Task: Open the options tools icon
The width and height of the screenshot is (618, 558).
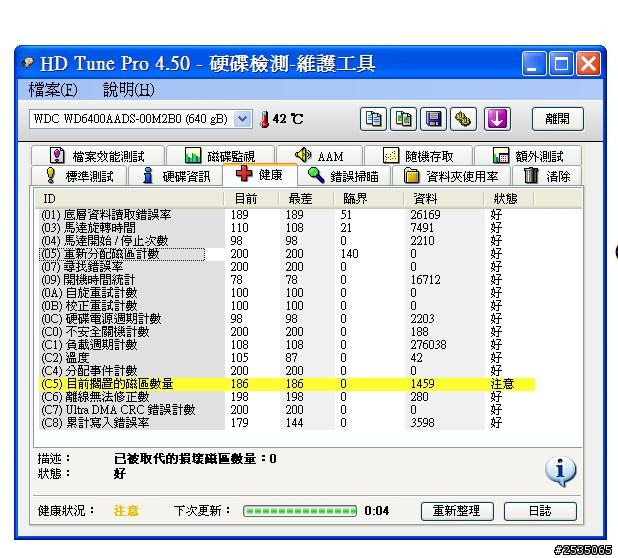Action: coord(463,119)
